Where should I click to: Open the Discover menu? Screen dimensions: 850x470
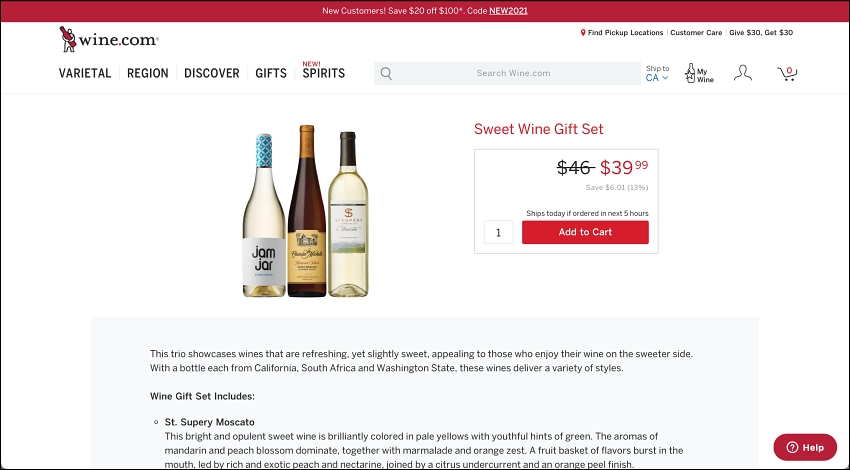(x=211, y=73)
